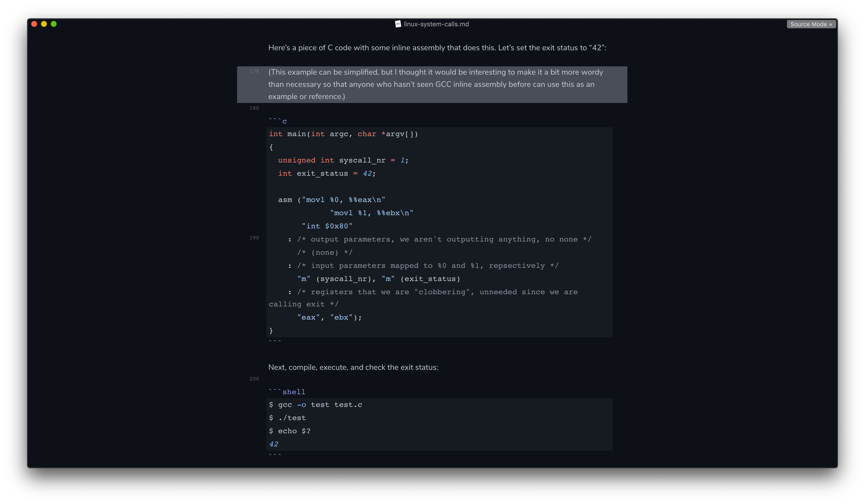The image size is (865, 504).
Task: Select line number 200 in the gutter
Action: pyautogui.click(x=254, y=379)
